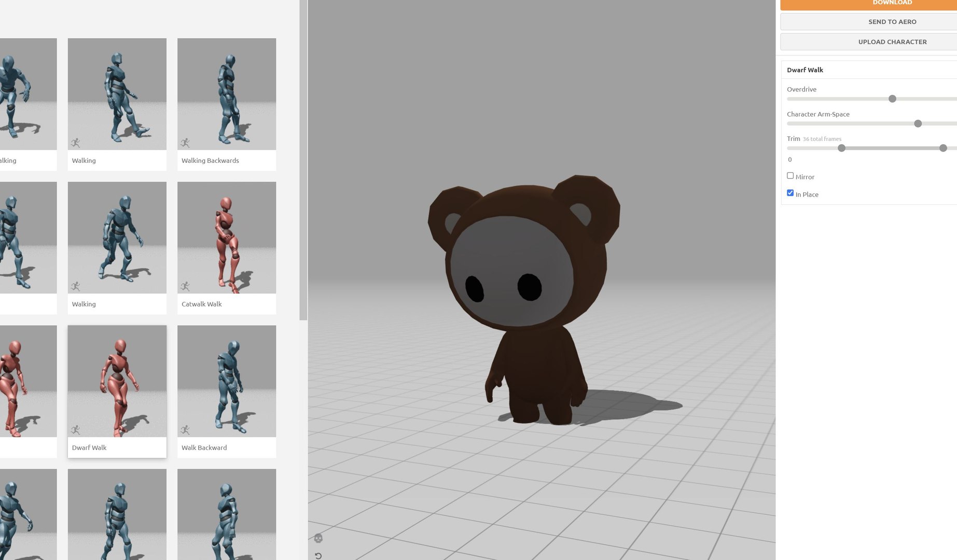Uncheck the In Place checkbox

[x=790, y=193]
